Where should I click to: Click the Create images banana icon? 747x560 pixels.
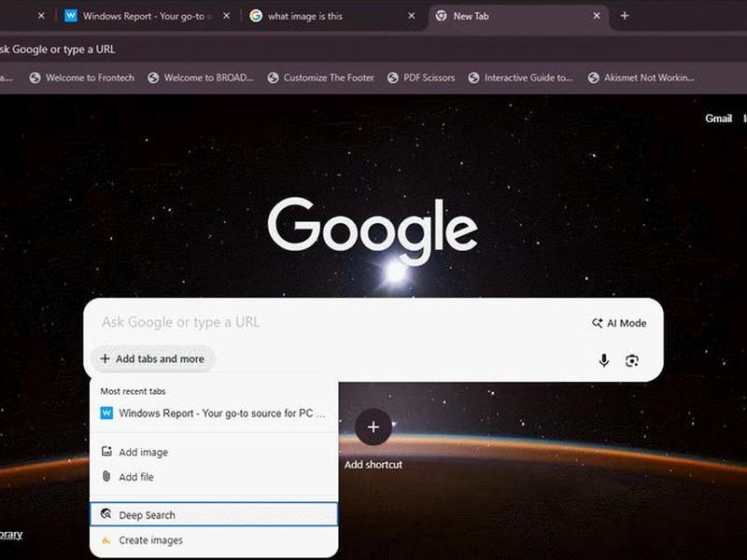pos(106,540)
